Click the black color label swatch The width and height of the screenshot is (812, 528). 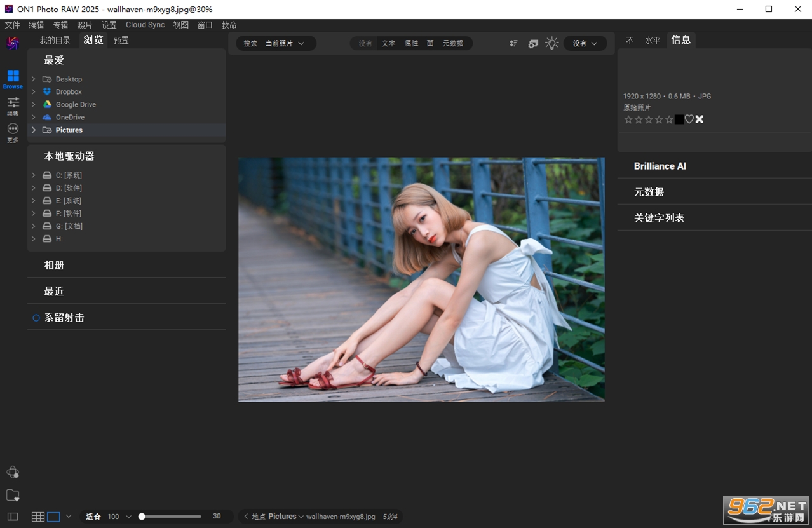[679, 119]
